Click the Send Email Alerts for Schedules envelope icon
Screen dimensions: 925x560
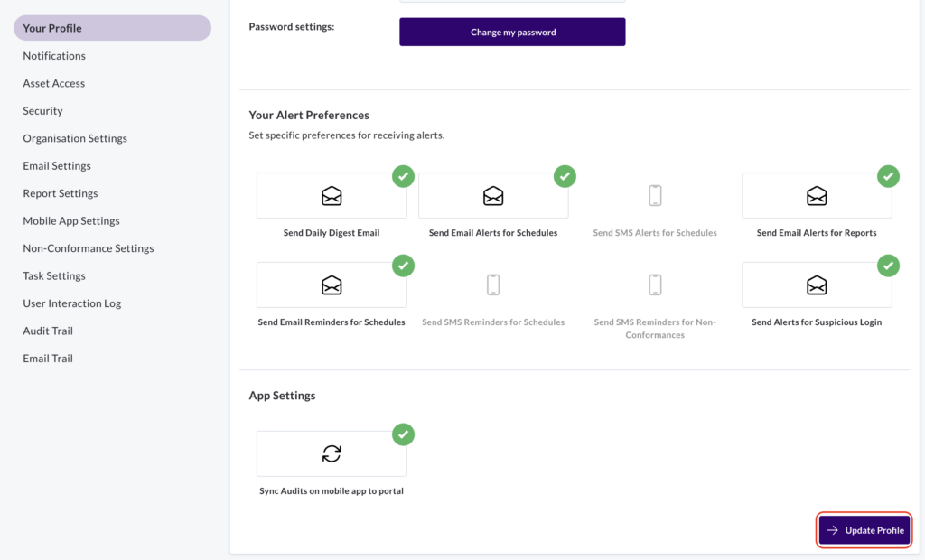coord(493,196)
